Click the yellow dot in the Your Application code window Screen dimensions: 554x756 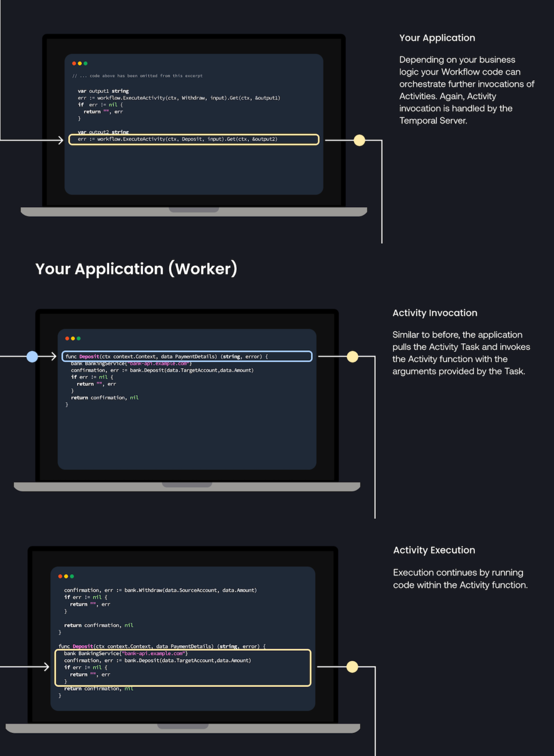click(x=79, y=63)
